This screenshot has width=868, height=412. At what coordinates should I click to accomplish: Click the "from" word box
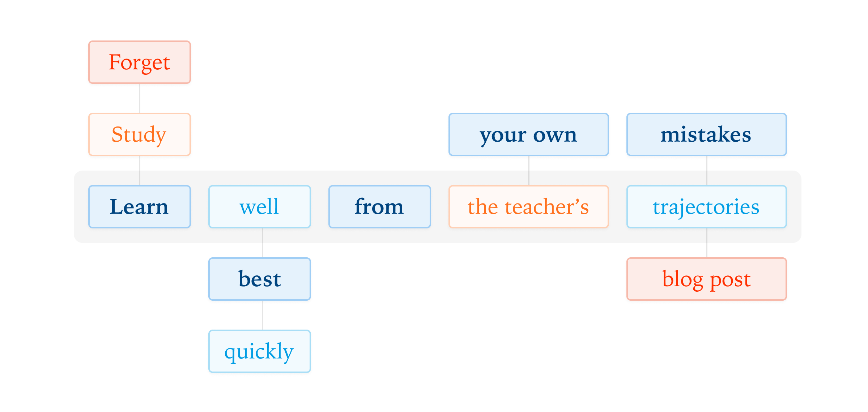pos(380,207)
